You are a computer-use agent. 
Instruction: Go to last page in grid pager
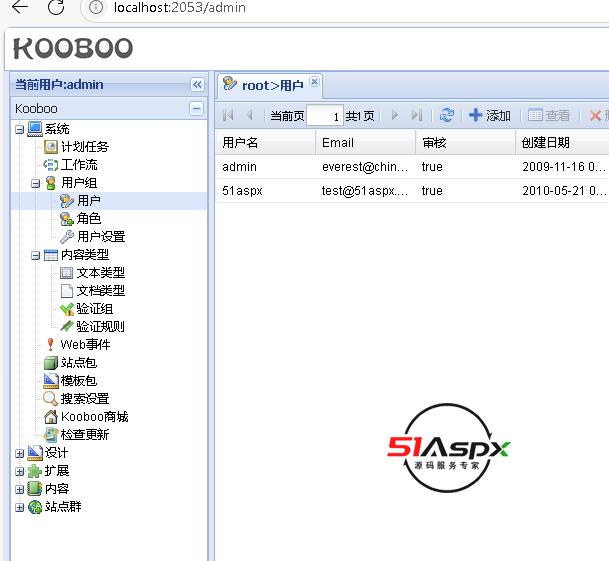click(x=417, y=115)
